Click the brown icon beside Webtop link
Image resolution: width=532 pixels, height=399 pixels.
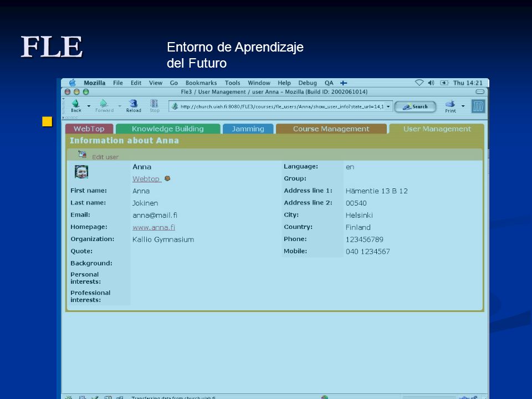click(x=167, y=178)
